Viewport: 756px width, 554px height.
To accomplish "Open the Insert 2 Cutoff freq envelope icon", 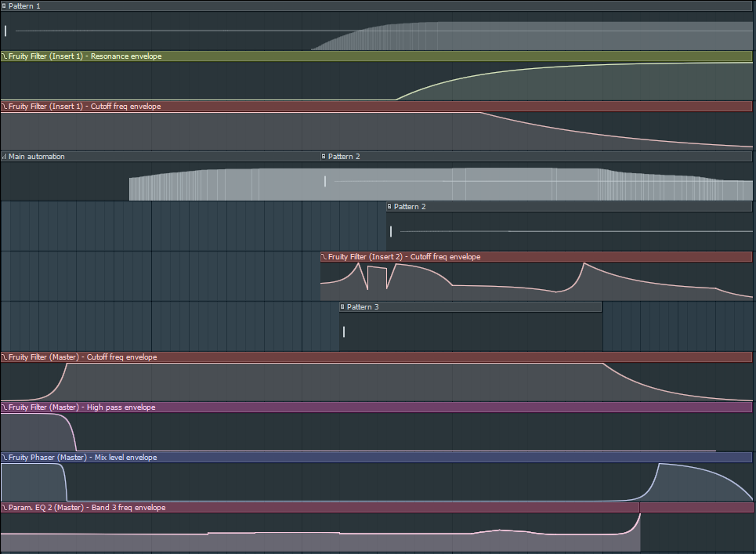I will tap(324, 257).
